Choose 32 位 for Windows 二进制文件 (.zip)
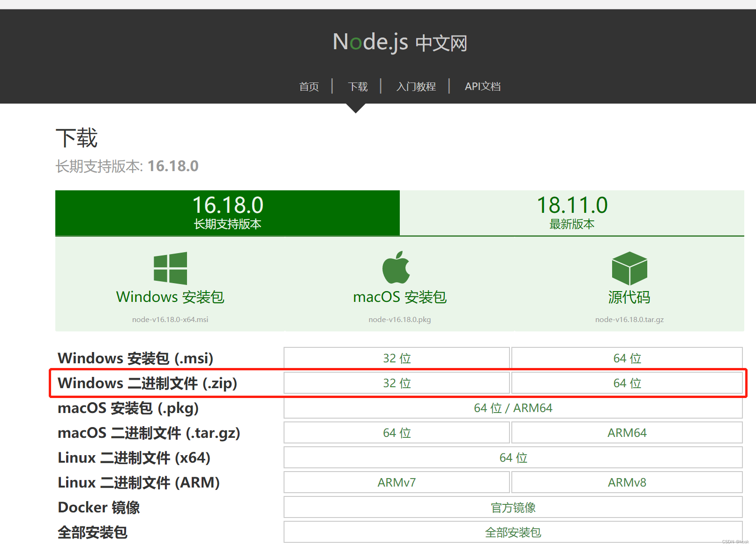The width and height of the screenshot is (756, 548). tap(397, 383)
